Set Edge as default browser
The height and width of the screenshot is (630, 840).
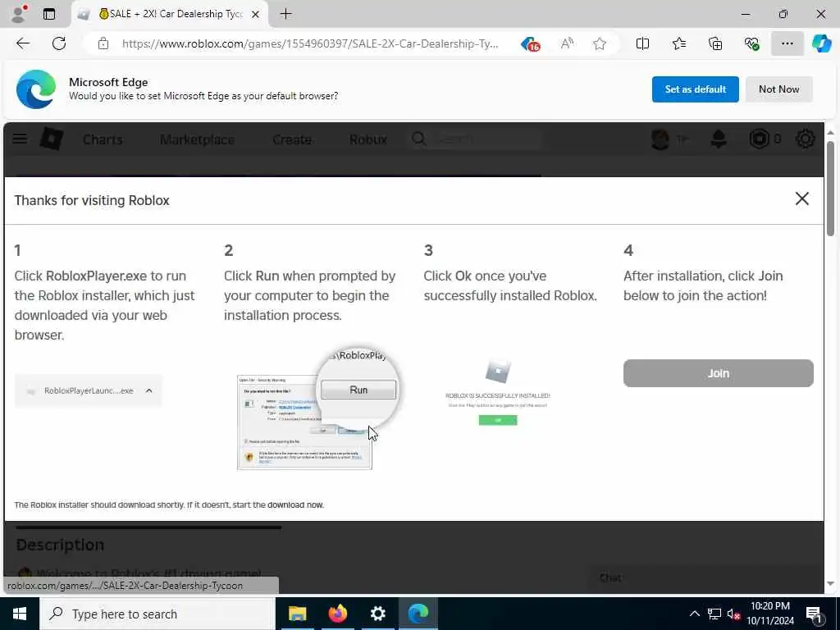pyautogui.click(x=695, y=89)
